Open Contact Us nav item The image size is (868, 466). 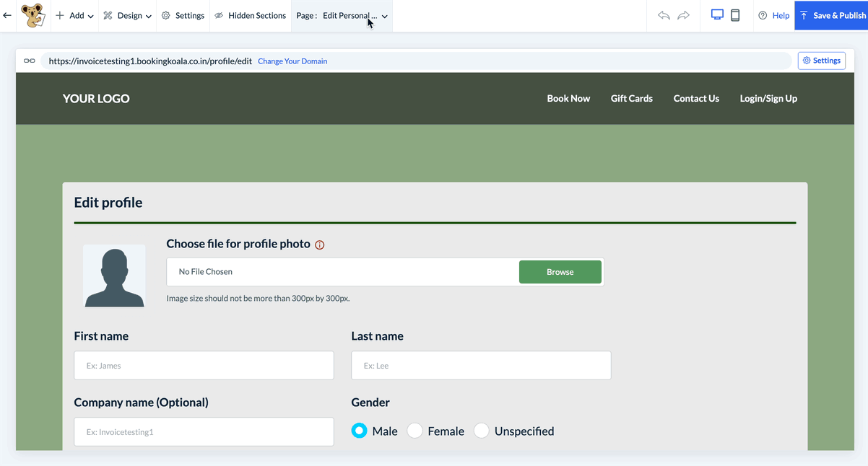(x=696, y=99)
